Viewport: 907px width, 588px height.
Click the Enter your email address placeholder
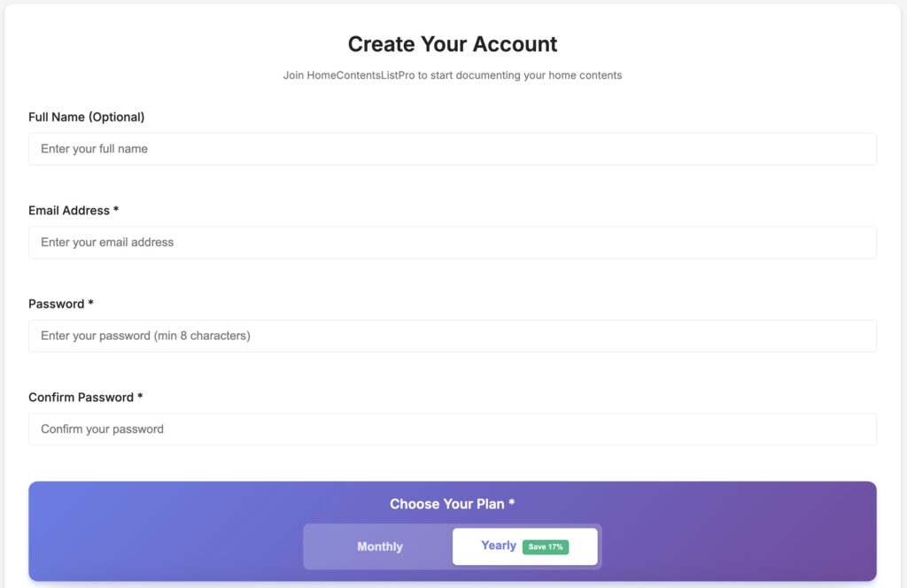(x=107, y=242)
